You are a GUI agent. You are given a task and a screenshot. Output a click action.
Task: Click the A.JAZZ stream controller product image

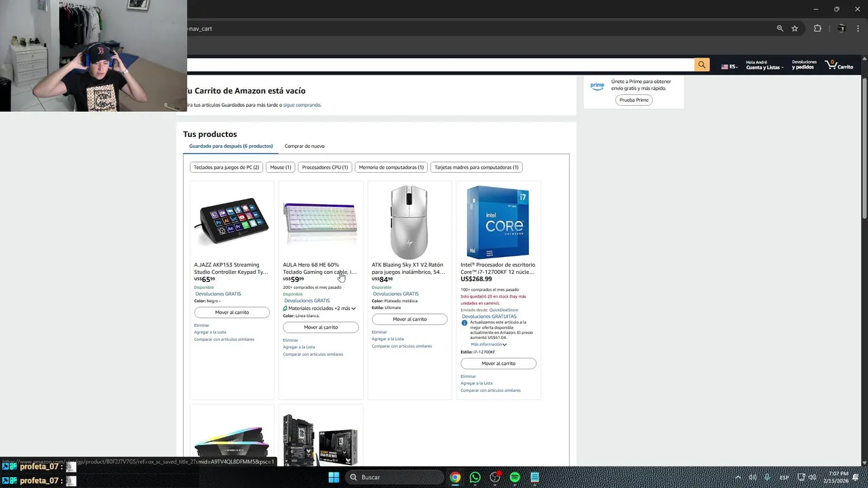pos(232,222)
